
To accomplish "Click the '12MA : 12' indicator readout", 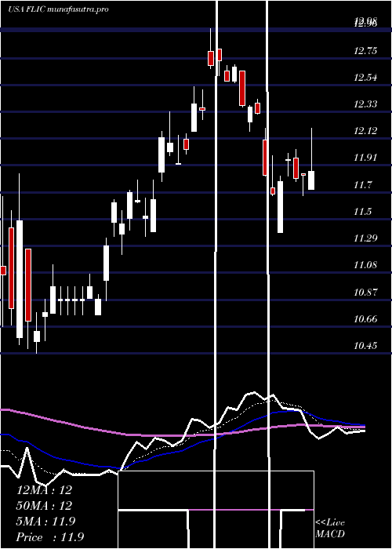I will point(44,490).
